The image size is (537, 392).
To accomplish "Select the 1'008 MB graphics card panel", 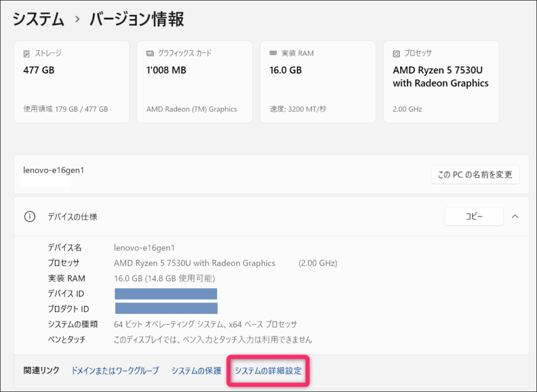I will coord(195,82).
